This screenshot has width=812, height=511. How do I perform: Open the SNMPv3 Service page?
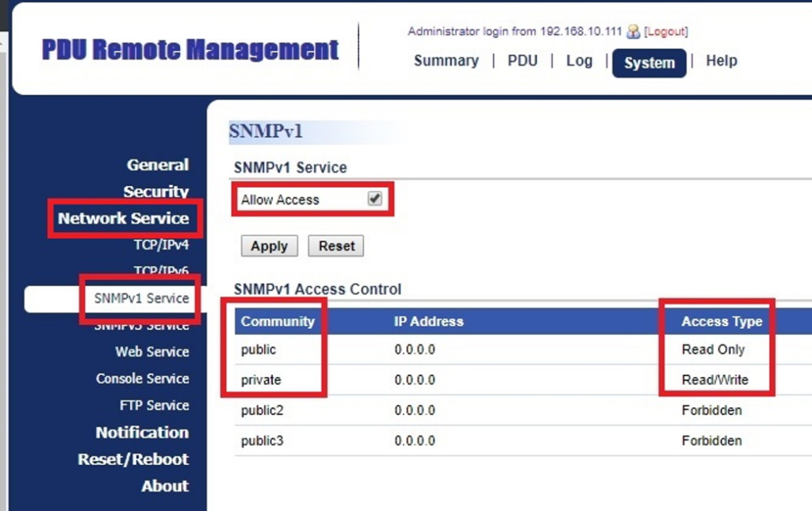[x=141, y=326]
